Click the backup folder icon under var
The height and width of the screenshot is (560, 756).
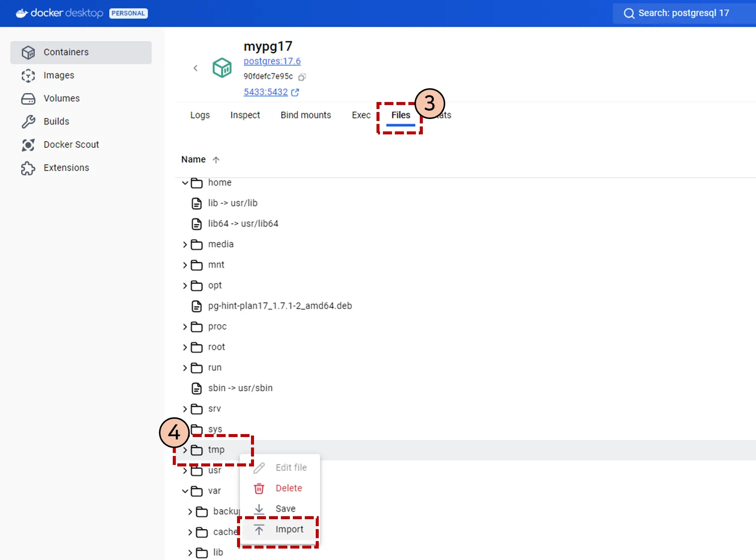202,512
